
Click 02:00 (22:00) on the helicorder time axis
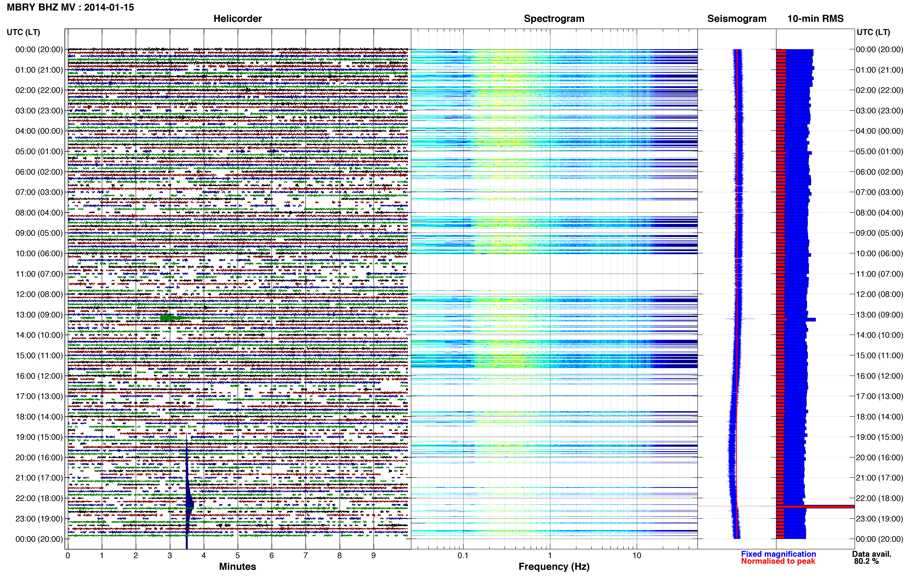39,90
